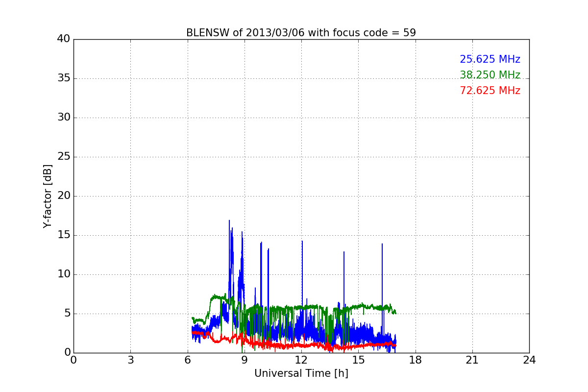Click x-axis tick label '6'

coord(188,360)
